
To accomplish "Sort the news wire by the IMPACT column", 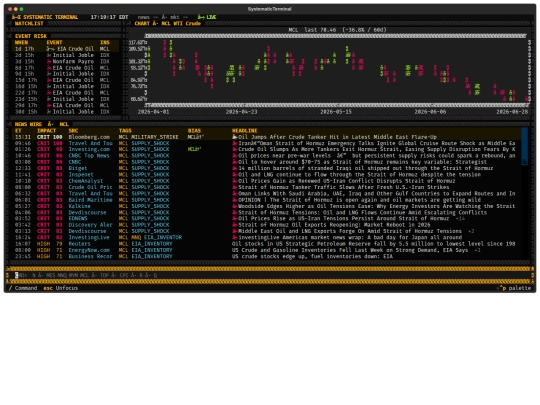I will [46, 131].
